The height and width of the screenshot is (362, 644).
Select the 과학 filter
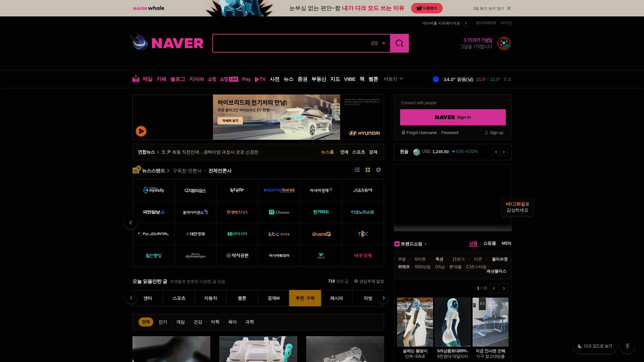tap(250, 322)
